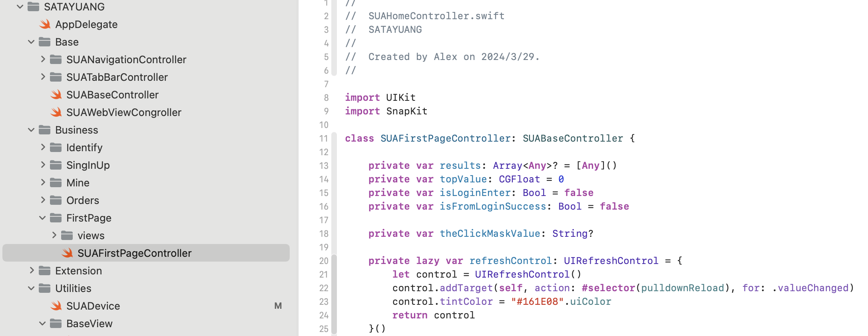
Task: Click the SUAFirstPageController Swift file icon
Action: point(67,253)
